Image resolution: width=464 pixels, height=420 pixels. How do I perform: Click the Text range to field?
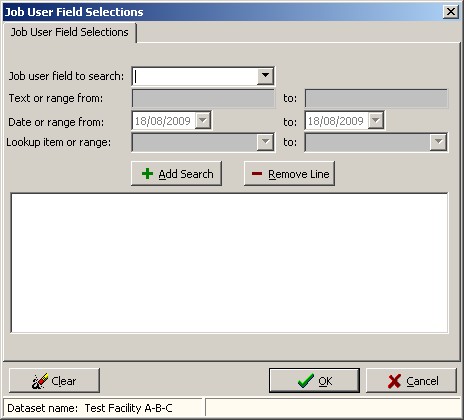coord(376,98)
